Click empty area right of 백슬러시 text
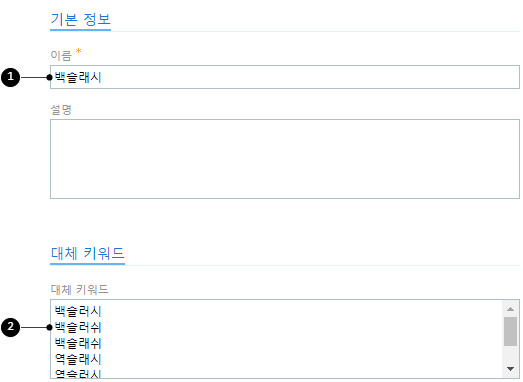 click(300, 311)
